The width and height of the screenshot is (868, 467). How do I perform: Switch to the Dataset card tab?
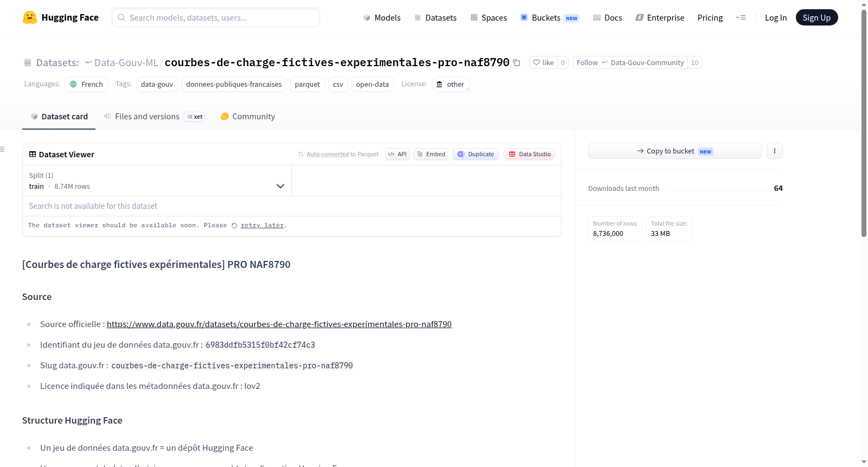[x=59, y=117]
